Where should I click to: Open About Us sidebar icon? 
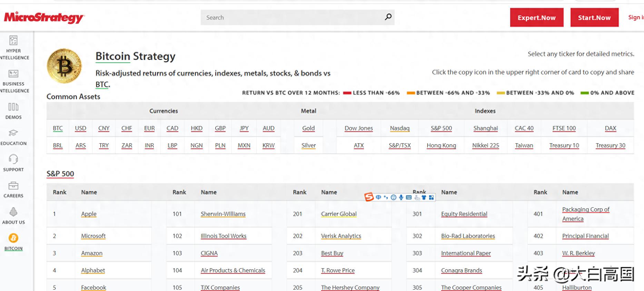coord(13,211)
